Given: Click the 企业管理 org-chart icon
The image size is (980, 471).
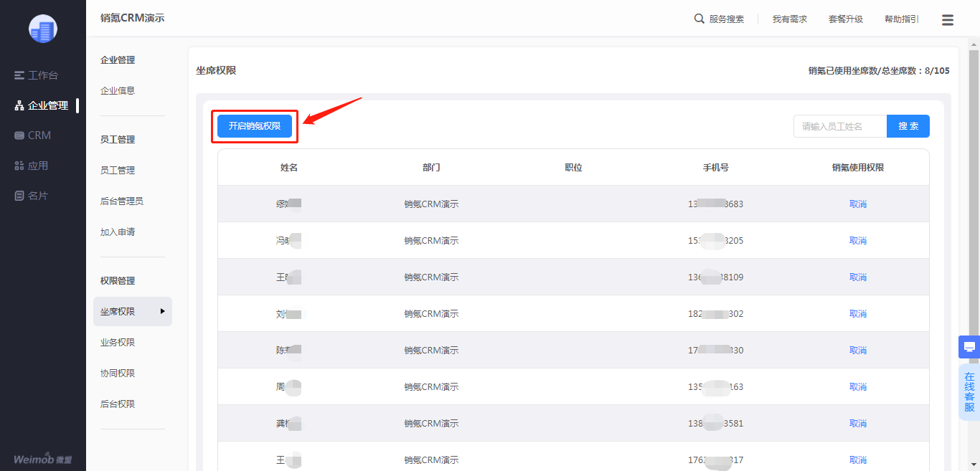Looking at the screenshot, I should coord(19,105).
